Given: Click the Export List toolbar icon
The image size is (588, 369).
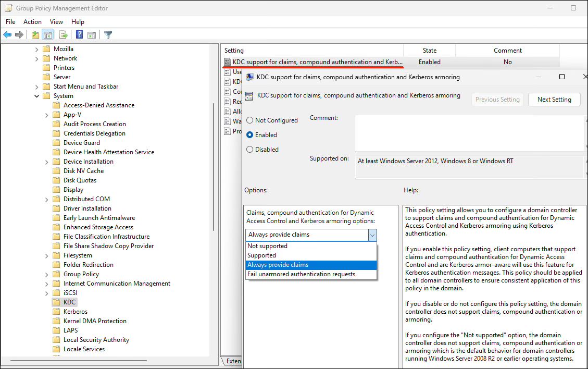Looking at the screenshot, I should [64, 35].
